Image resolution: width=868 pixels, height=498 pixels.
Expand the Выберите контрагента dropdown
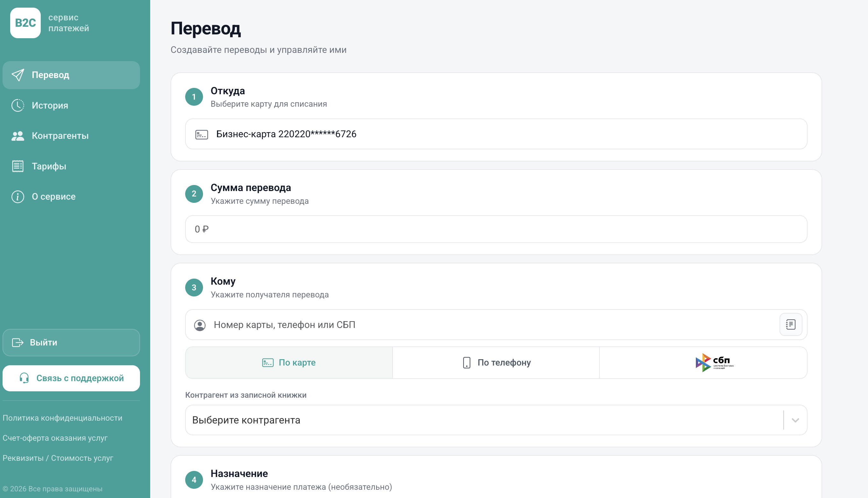[x=496, y=420]
